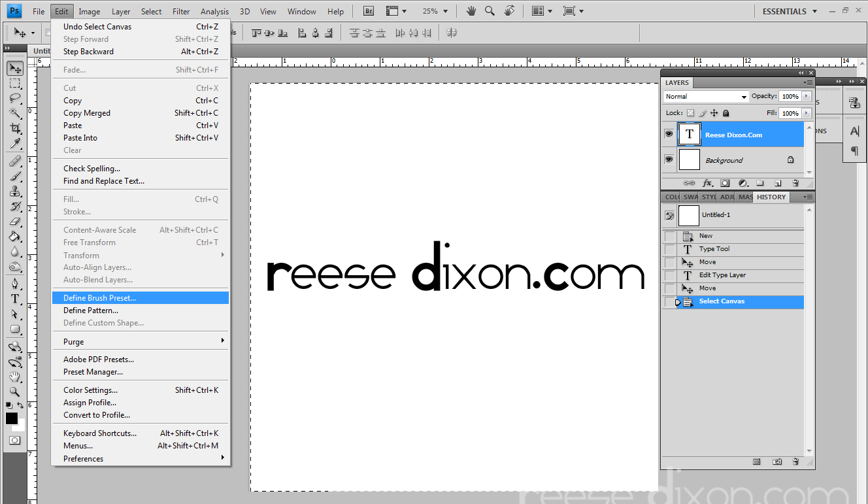868x504 pixels.
Task: Open the Normal blend mode dropdown
Action: [x=706, y=97]
